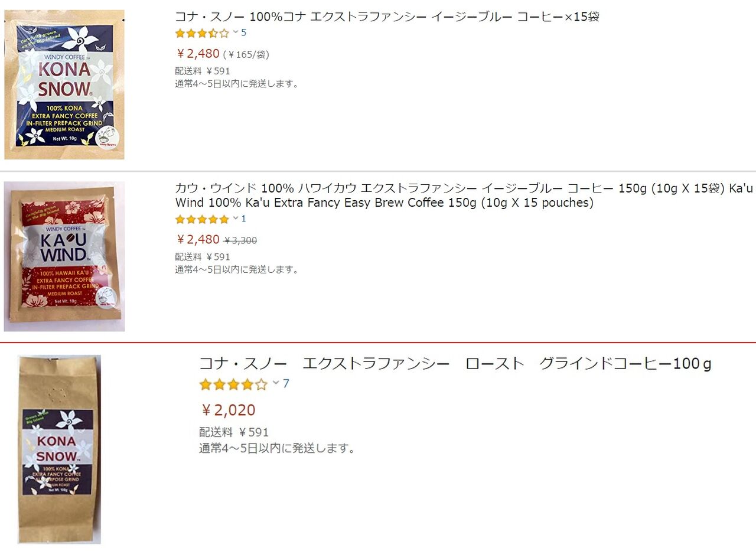Open Kona Snow grind coffee 100g title
The height and width of the screenshot is (551, 756).
455,363
